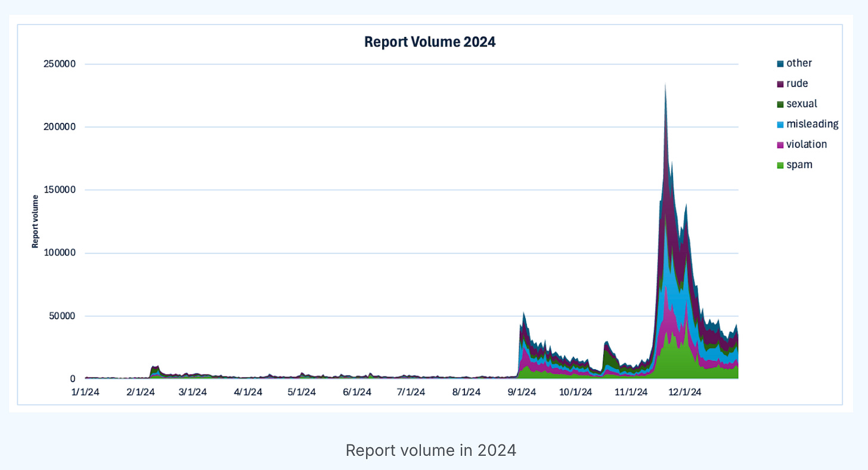The image size is (868, 470).
Task: Click the 200000 y-axis label
Action: pos(60,127)
